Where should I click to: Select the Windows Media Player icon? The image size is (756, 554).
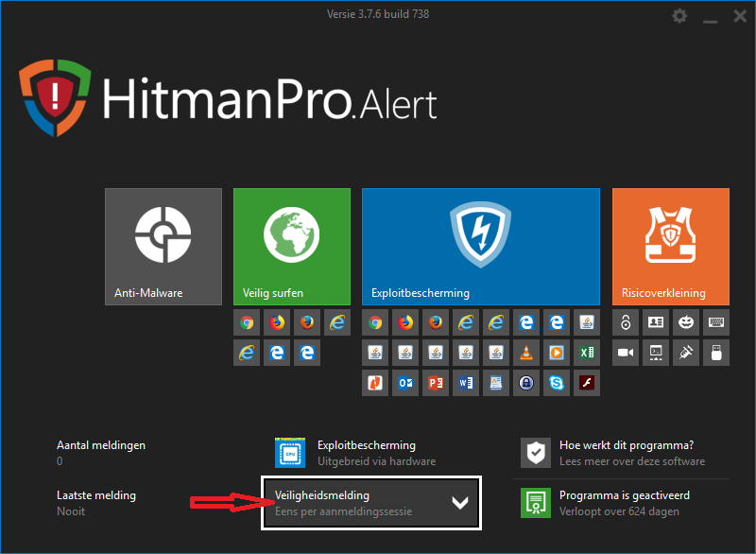557,353
